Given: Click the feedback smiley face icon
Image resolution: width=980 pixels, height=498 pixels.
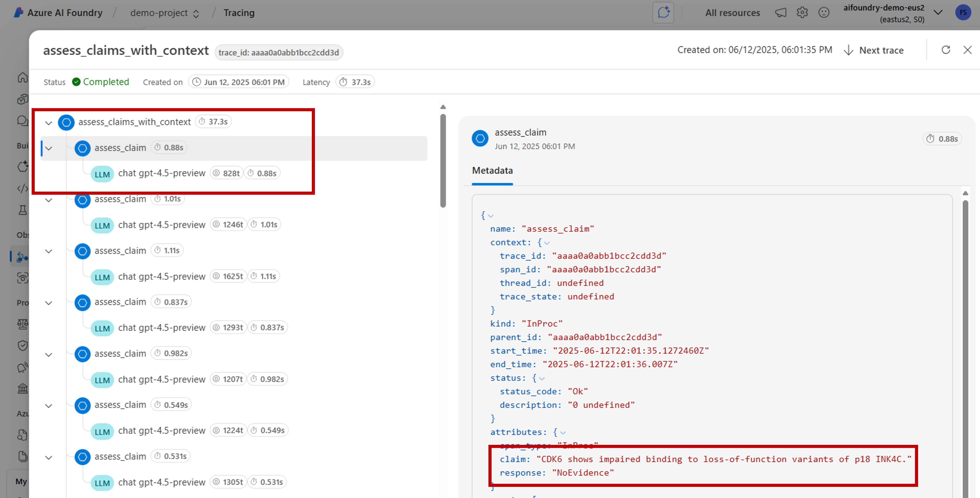Looking at the screenshot, I should 824,12.
